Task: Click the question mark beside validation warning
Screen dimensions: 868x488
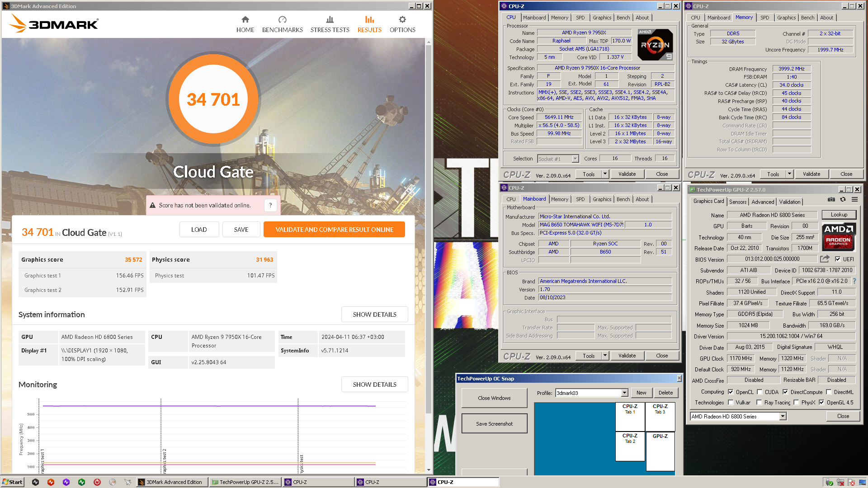Action: pyautogui.click(x=270, y=205)
